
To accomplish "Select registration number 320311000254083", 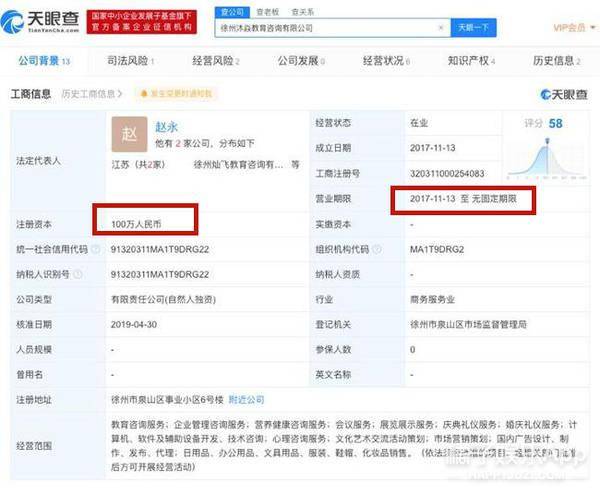I will [x=447, y=173].
